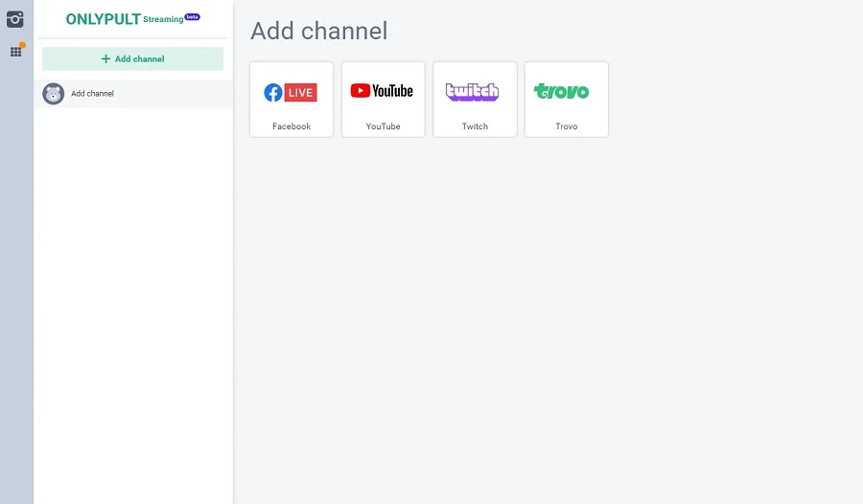863x504 pixels.
Task: Click the plus icon on Add channel button
Action: [105, 59]
